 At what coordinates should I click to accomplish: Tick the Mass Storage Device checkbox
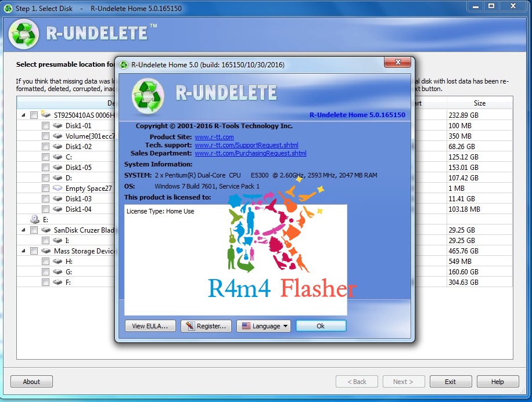(x=34, y=251)
